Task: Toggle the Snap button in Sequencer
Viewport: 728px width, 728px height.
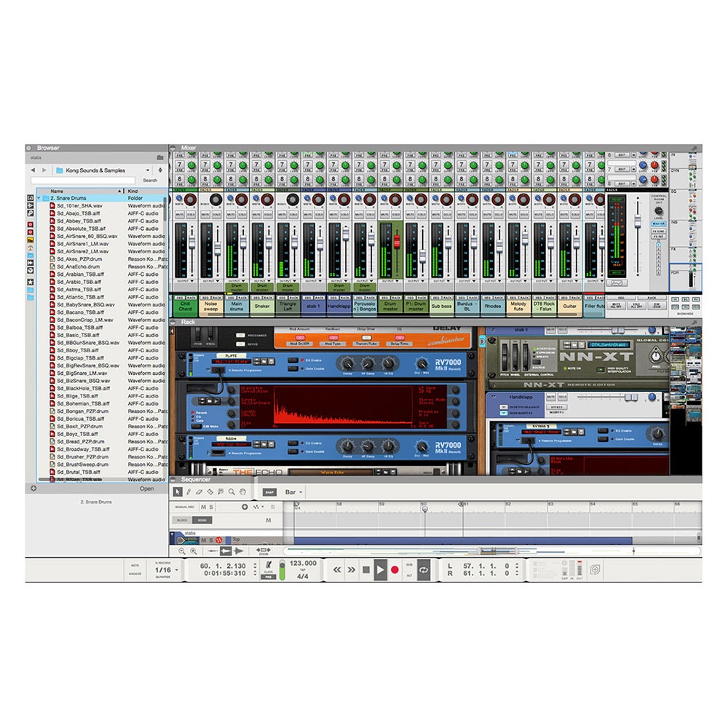Action: pos(269,492)
